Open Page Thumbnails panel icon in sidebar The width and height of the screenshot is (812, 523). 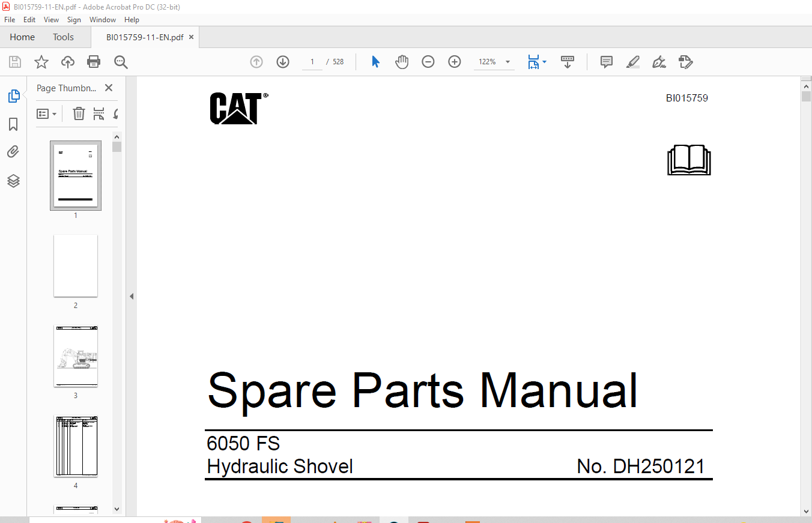pos(13,95)
